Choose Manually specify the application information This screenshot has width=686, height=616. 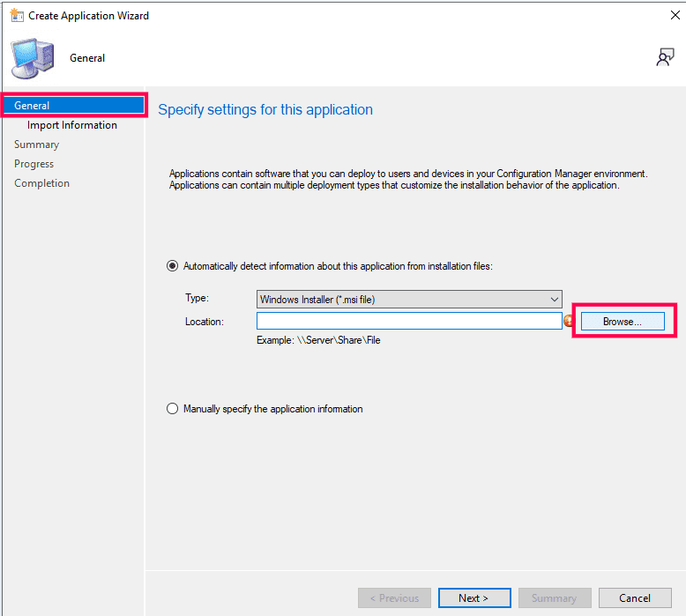click(172, 408)
